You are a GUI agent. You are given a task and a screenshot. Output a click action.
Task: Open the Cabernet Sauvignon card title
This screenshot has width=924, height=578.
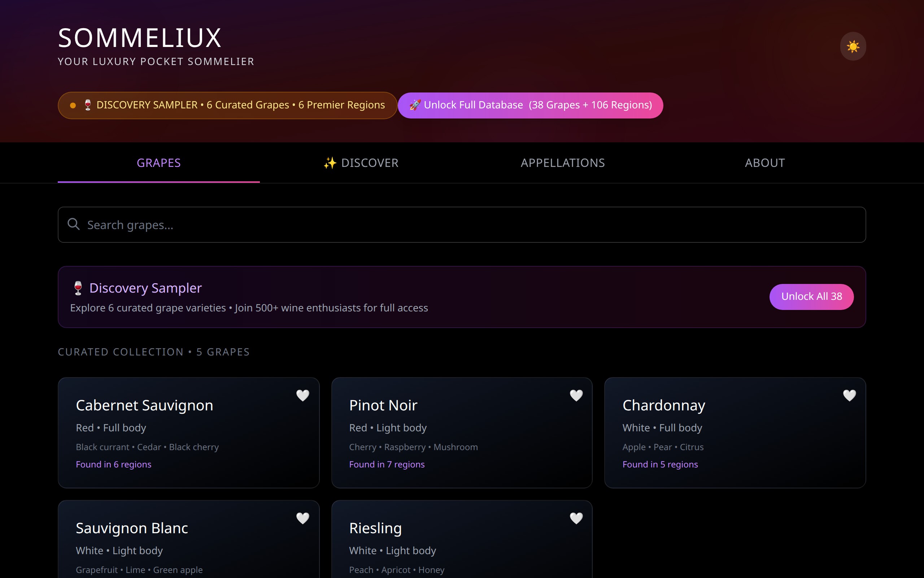pos(144,405)
